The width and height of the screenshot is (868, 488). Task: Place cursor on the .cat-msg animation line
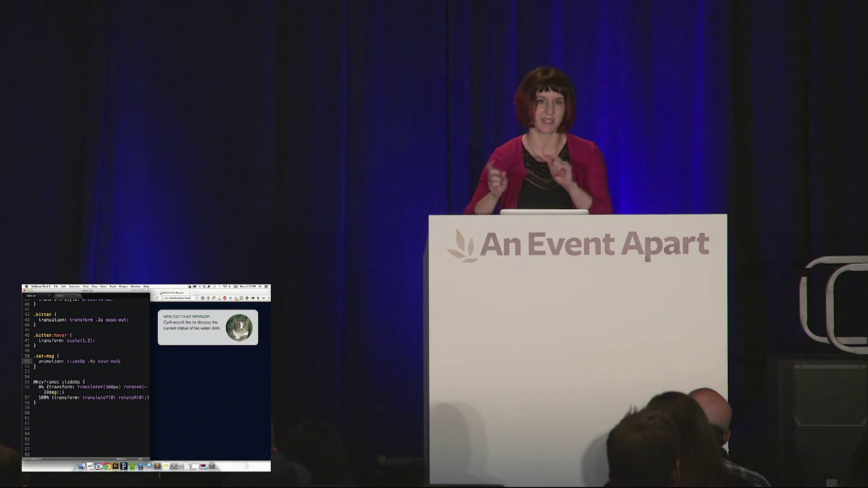(x=80, y=361)
